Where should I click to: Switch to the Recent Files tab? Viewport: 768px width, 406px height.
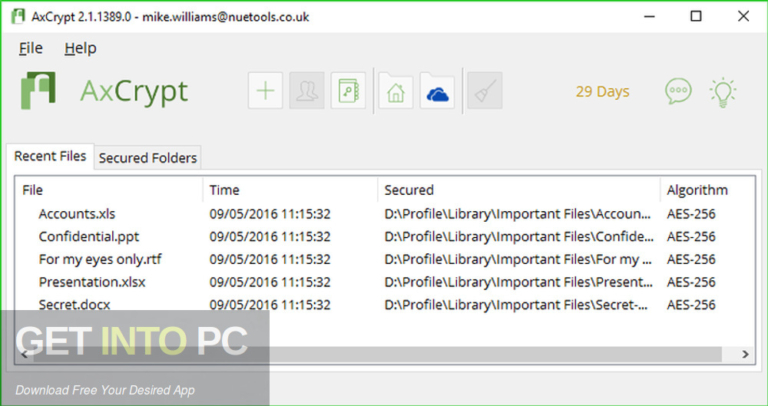pos(50,156)
